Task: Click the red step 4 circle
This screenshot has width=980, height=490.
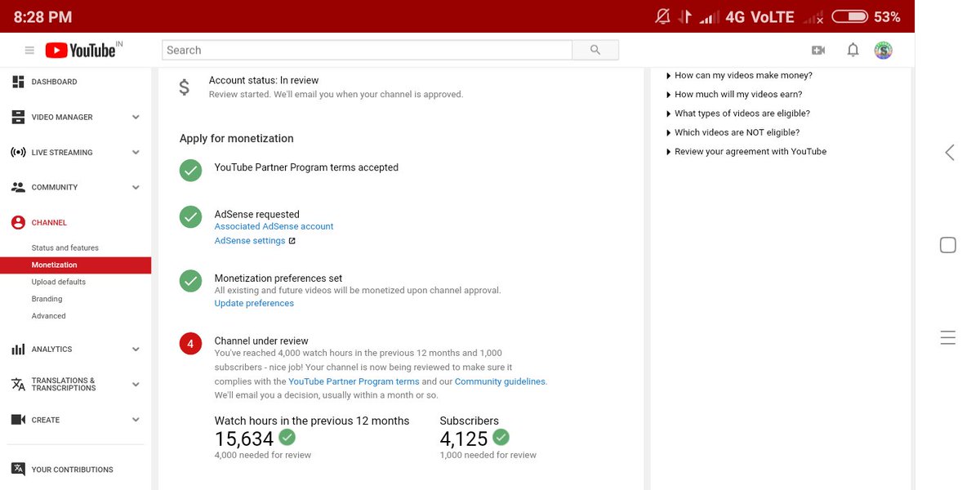Action: 190,344
